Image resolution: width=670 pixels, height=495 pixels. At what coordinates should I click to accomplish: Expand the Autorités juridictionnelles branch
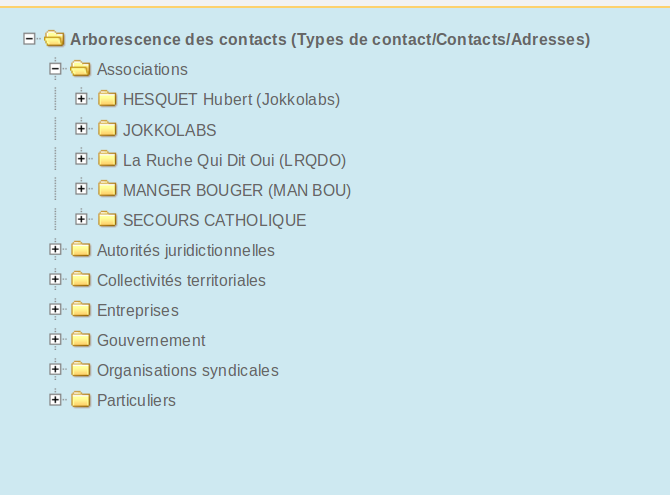click(55, 249)
